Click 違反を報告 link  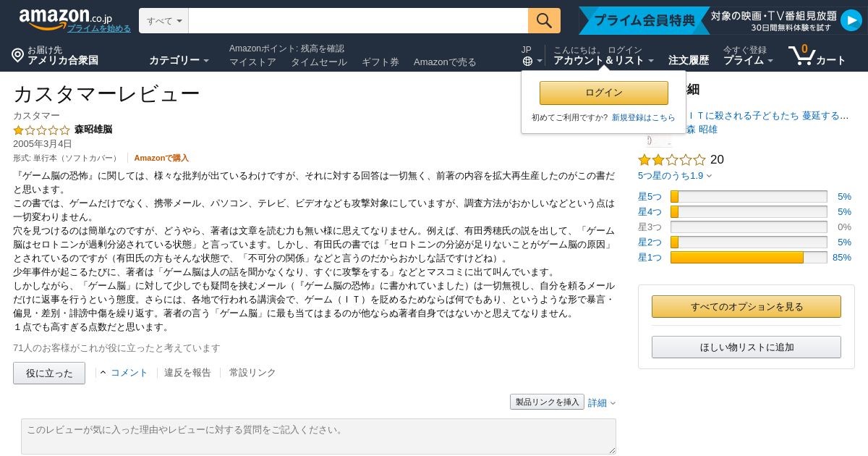[x=187, y=372]
